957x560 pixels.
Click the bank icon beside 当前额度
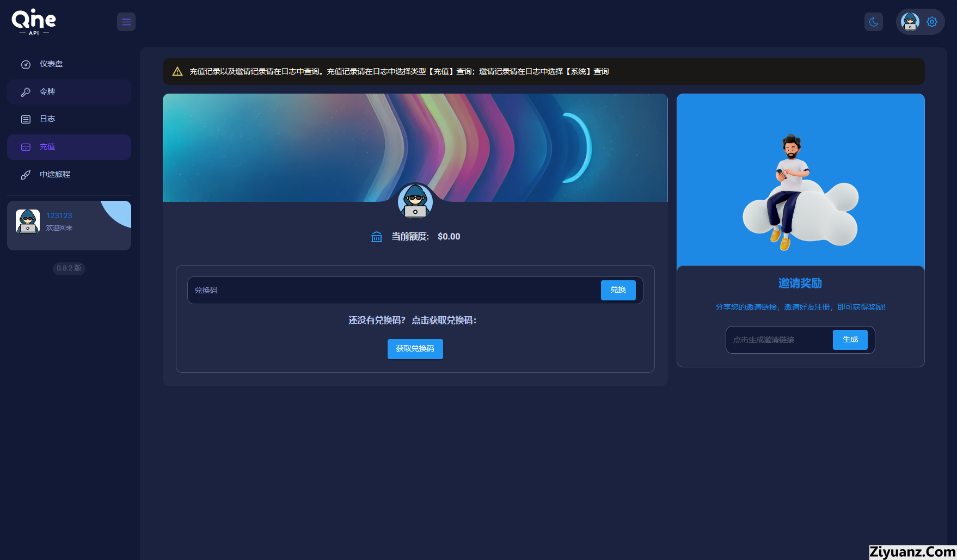coord(377,237)
